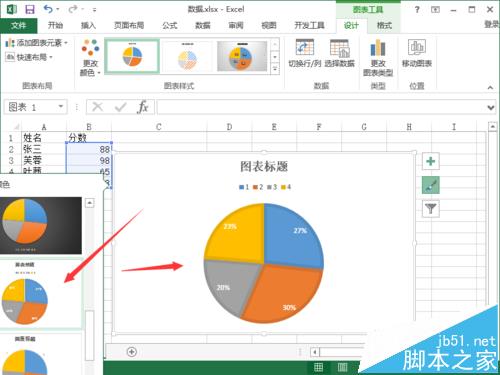Click the funnel chart filters button

click(x=431, y=209)
